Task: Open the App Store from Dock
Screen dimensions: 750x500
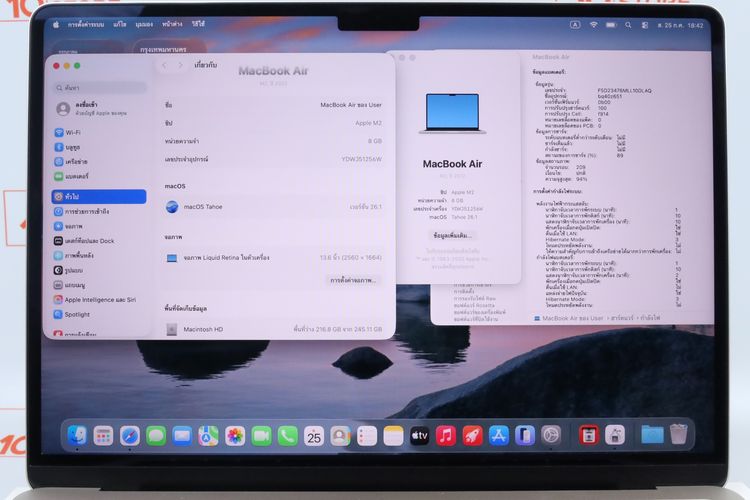Action: coord(498,436)
